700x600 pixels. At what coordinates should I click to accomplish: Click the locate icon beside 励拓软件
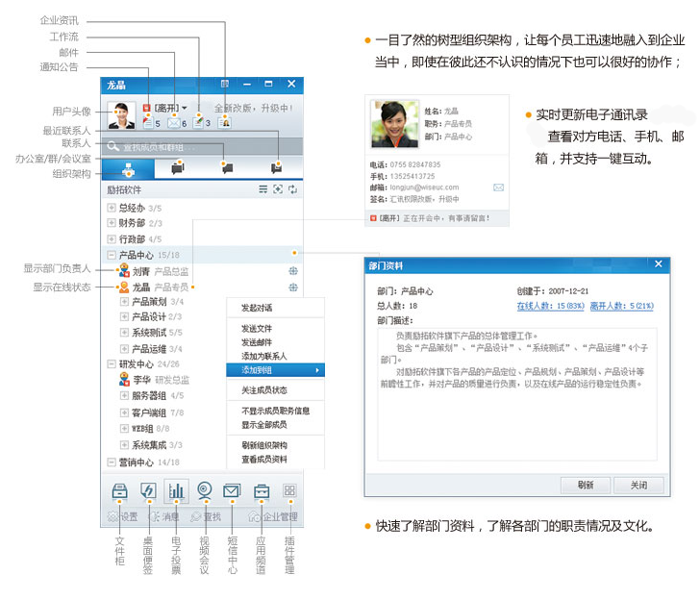pos(278,189)
